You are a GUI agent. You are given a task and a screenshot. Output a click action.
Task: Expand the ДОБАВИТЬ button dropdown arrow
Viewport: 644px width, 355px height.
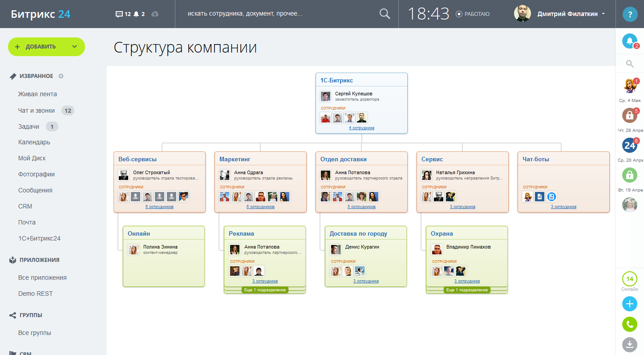(x=74, y=47)
